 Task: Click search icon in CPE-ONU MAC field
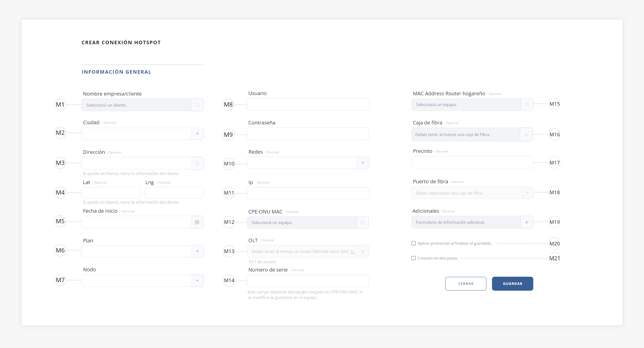pyautogui.click(x=363, y=223)
